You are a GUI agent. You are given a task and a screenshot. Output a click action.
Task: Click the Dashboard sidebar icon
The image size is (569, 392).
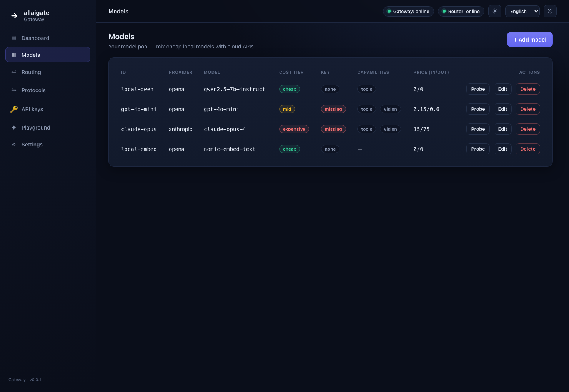click(14, 38)
